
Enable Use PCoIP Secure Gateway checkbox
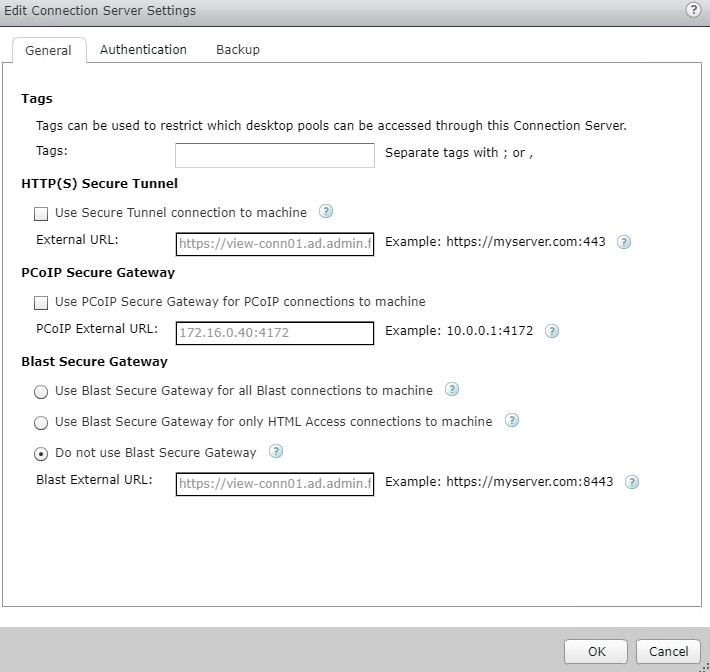click(x=41, y=302)
